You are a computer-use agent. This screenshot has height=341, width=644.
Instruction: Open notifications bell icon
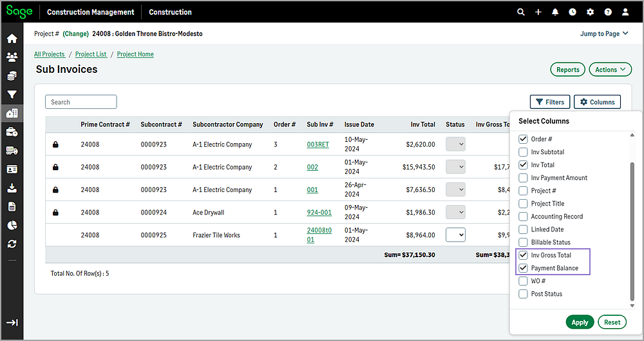coord(555,12)
